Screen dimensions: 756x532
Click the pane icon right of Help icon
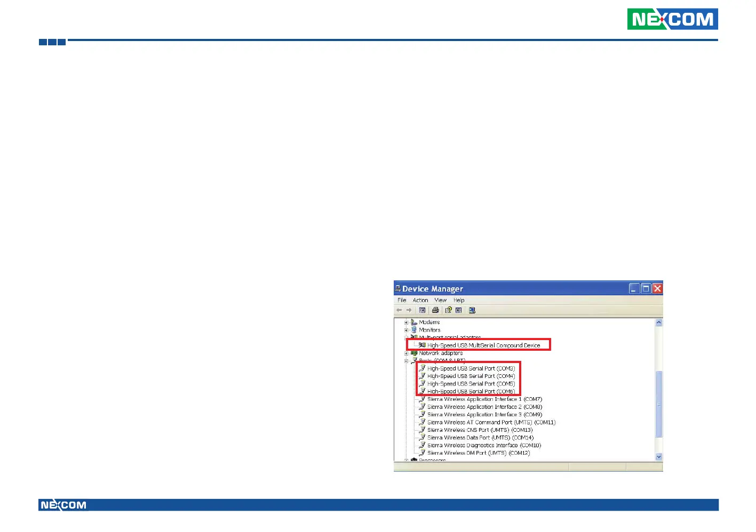tap(458, 310)
